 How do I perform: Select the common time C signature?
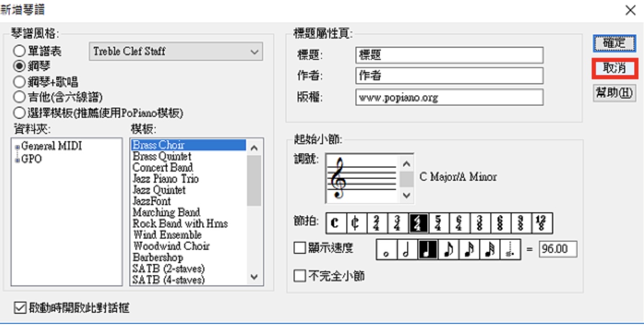coord(336,223)
